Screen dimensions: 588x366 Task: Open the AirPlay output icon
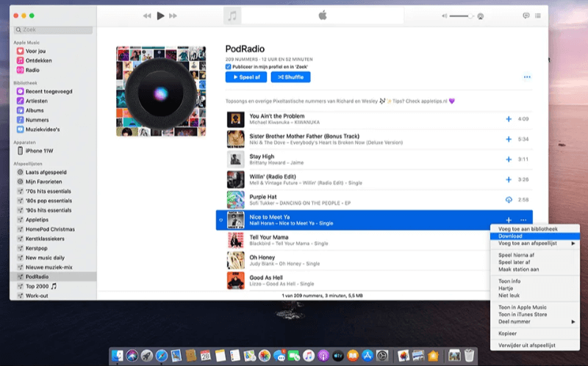click(x=481, y=15)
